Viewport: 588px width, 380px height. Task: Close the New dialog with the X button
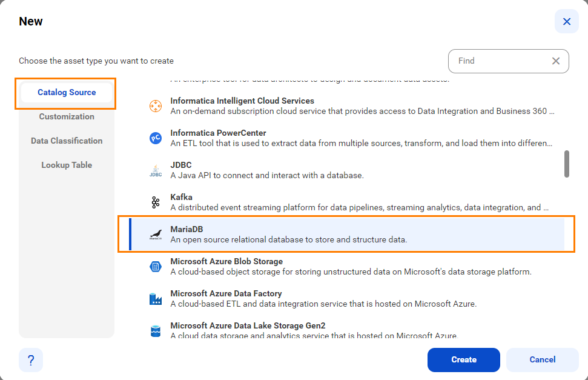(x=567, y=21)
